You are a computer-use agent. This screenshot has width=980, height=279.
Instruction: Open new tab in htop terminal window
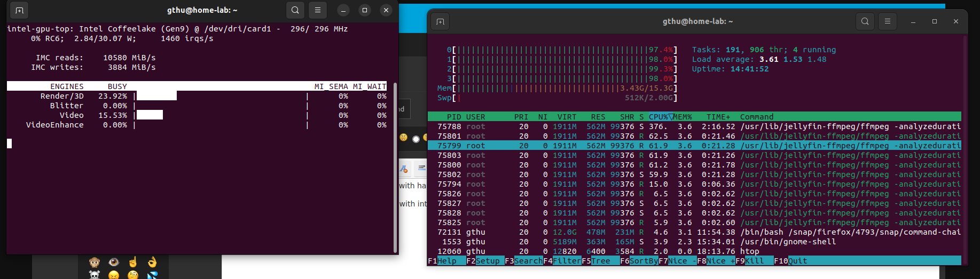pos(440,21)
